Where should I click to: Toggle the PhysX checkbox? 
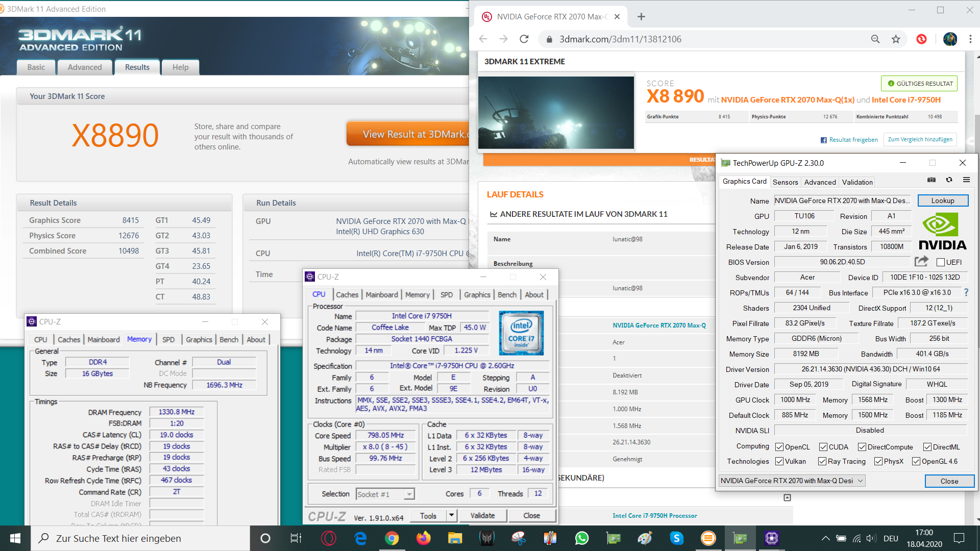[878, 461]
